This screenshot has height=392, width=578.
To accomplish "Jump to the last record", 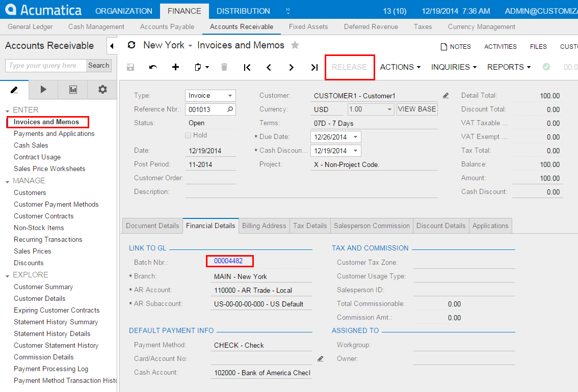I will [x=314, y=67].
